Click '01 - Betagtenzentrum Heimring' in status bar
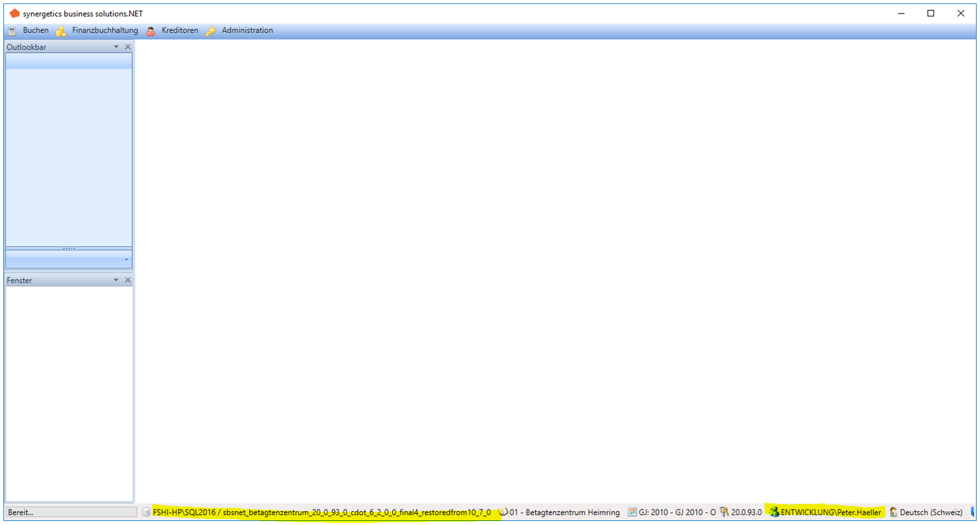The height and width of the screenshot is (525, 980). point(565,512)
